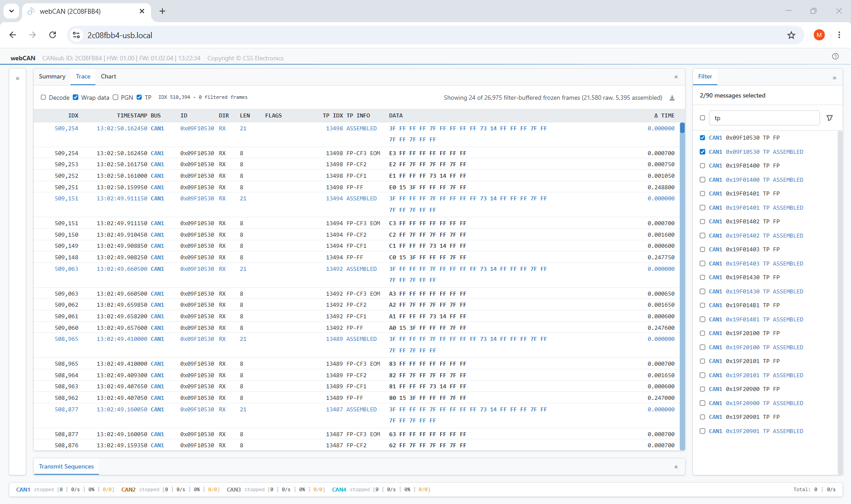Screen dimensions: 851x504
Task: Check 0x19F20100 TP ASSEMBLED filter
Action: point(702,347)
